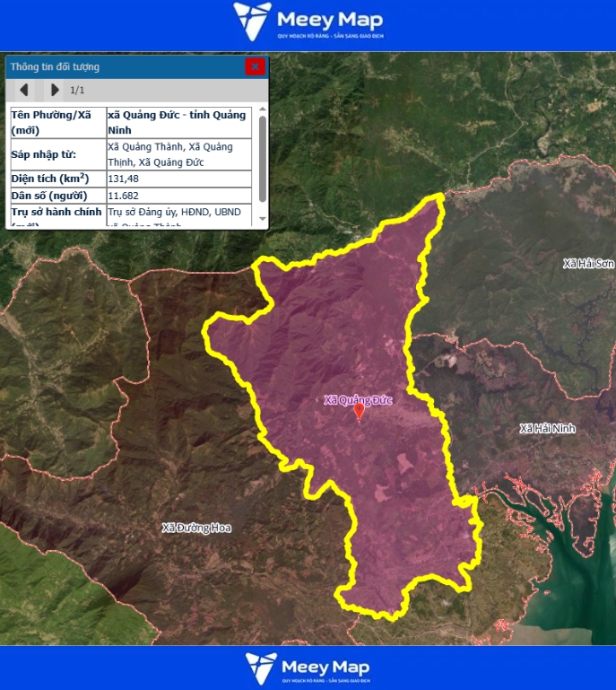Select the Xã Hải Sơn map label
This screenshot has width=616, height=690.
588,264
